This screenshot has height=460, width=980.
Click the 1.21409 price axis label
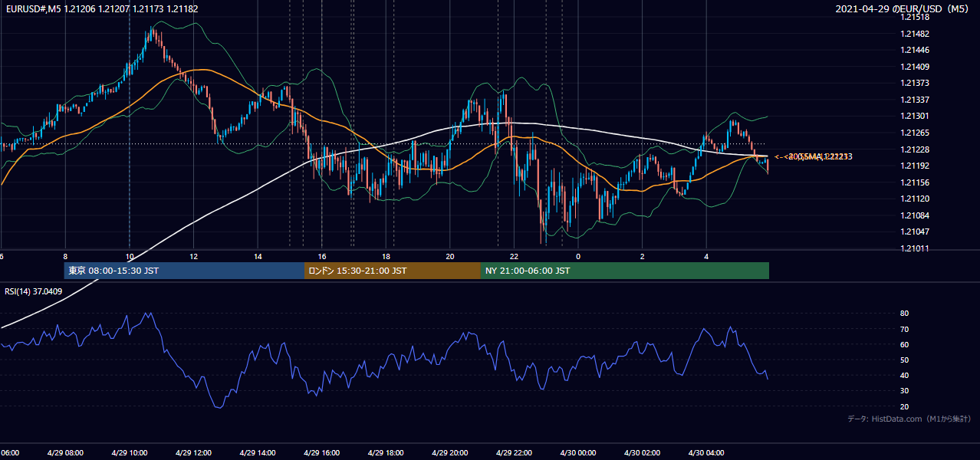click(x=916, y=67)
